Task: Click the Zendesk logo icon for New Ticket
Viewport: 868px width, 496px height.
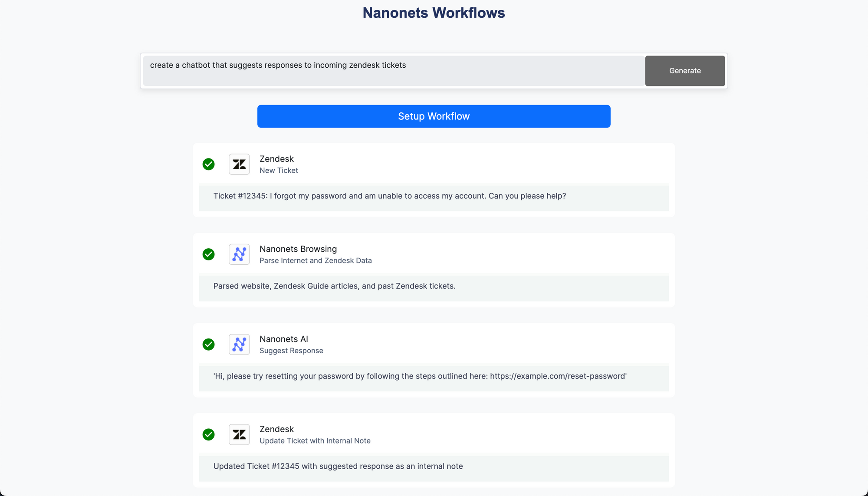Action: [x=239, y=164]
